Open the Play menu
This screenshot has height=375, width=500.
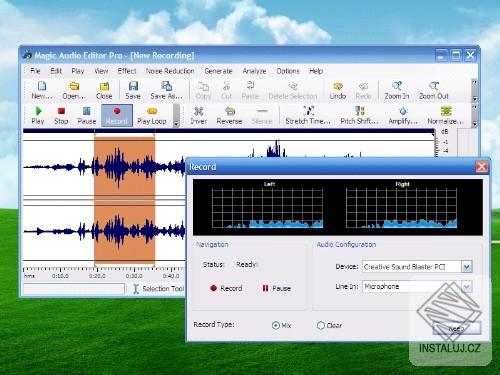(78, 71)
